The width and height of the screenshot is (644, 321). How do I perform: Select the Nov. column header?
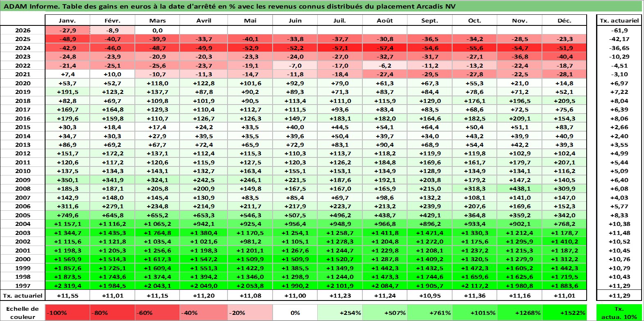[x=520, y=20]
